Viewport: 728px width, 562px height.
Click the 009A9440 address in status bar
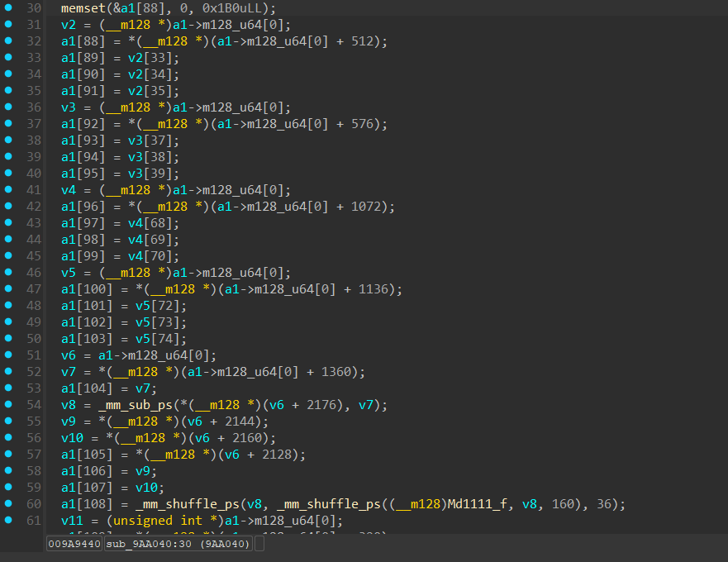[74, 544]
